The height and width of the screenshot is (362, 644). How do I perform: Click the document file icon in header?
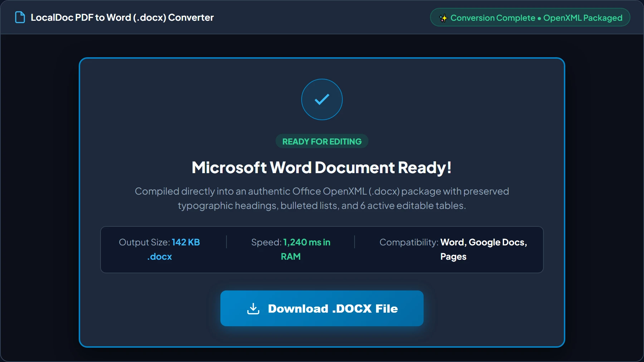pos(20,17)
